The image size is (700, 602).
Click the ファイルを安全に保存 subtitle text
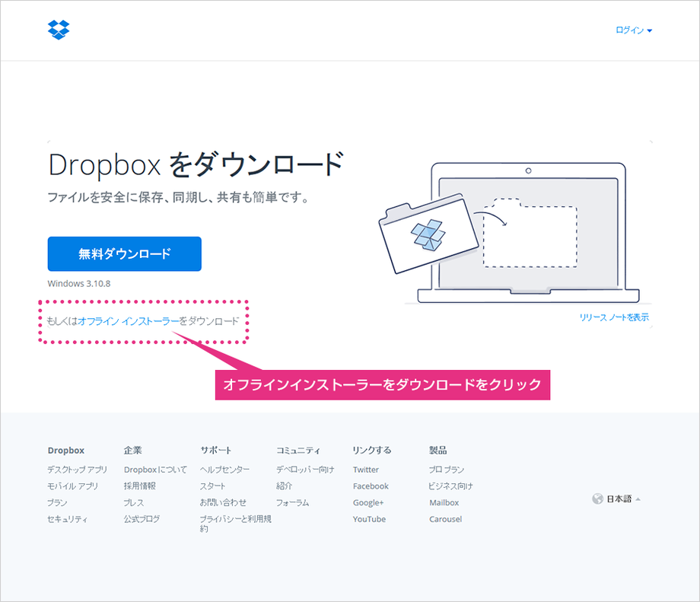point(177,197)
